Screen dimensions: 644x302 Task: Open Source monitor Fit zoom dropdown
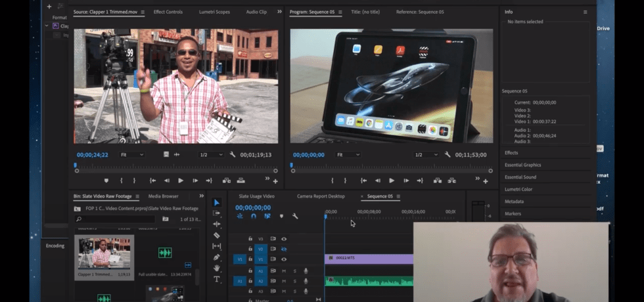(131, 155)
